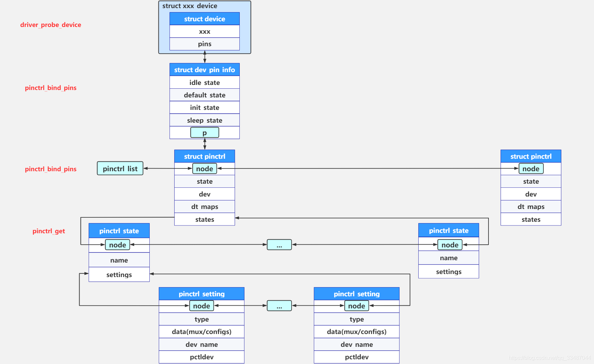Image resolution: width=594 pixels, height=364 pixels.
Task: Click pinctrl_bind_pins label beside pinctrl list box
Action: [51, 169]
